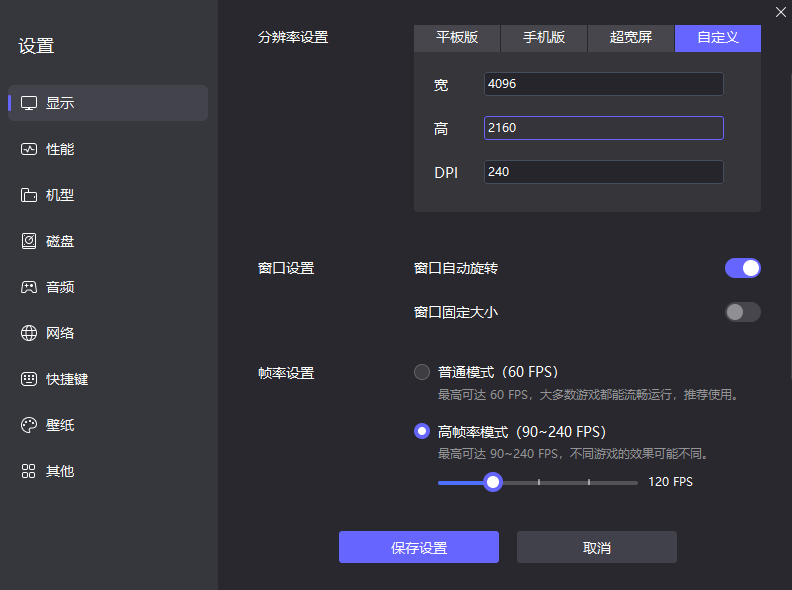
Task: Select 普通模式 (60 FPS) radio button
Action: click(x=422, y=372)
